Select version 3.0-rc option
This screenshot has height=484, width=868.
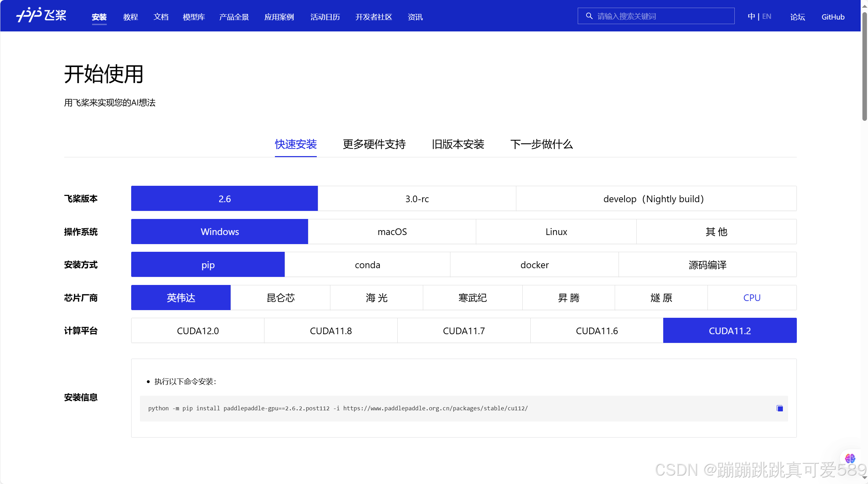pos(417,199)
